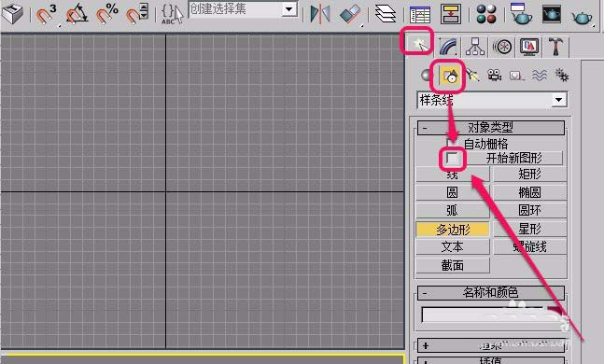
Task: Select the Lights category icon
Action: click(x=472, y=75)
